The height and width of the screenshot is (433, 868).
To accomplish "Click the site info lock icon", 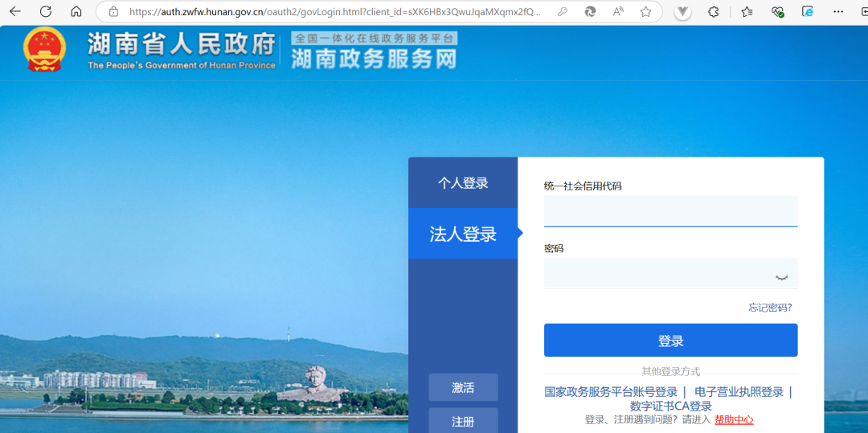I will click(x=113, y=12).
